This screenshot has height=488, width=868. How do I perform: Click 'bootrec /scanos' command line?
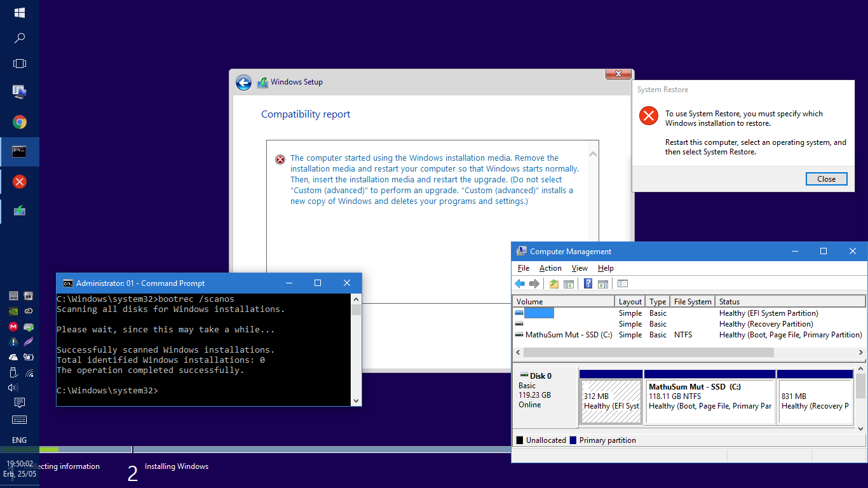[146, 299]
